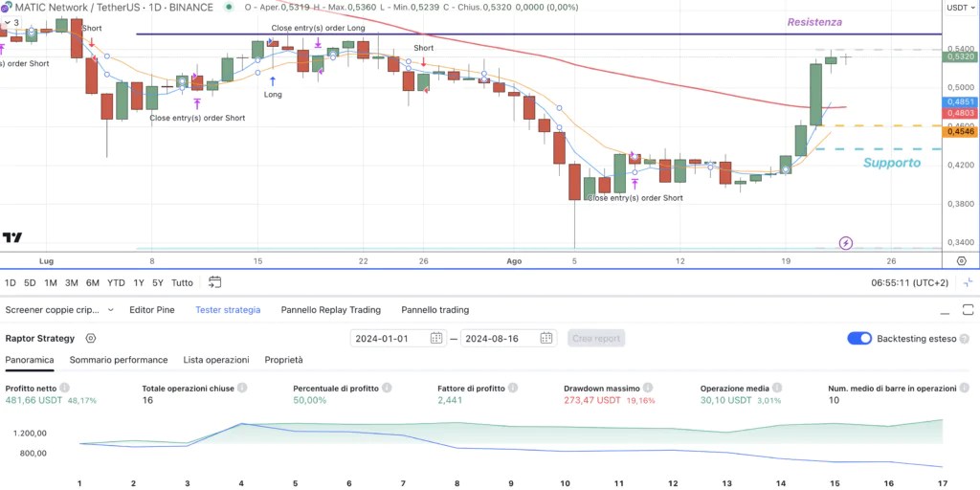Screen dimensions: 980x490
Task: Set chart range to 3M
Action: 71,282
